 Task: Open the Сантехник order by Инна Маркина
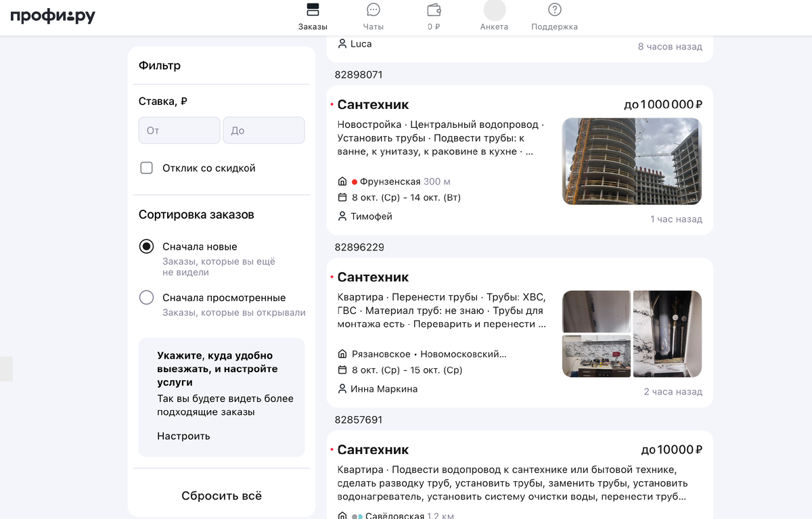(520, 332)
